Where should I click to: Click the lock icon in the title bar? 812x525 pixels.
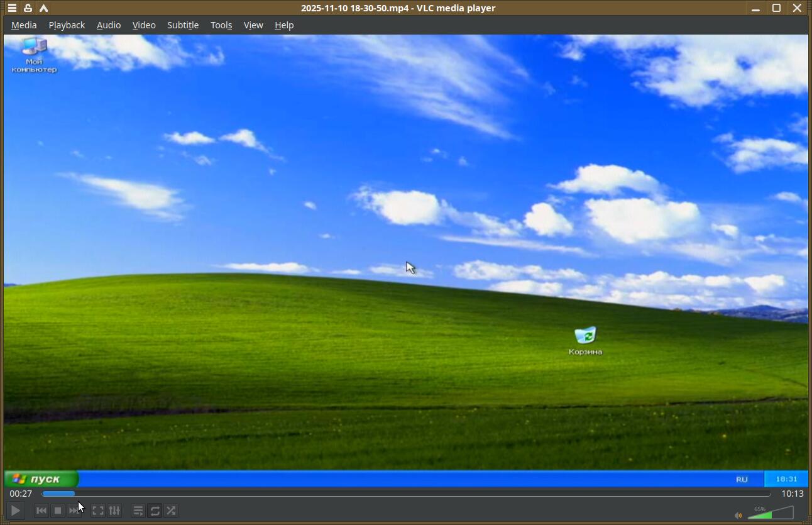click(28, 8)
